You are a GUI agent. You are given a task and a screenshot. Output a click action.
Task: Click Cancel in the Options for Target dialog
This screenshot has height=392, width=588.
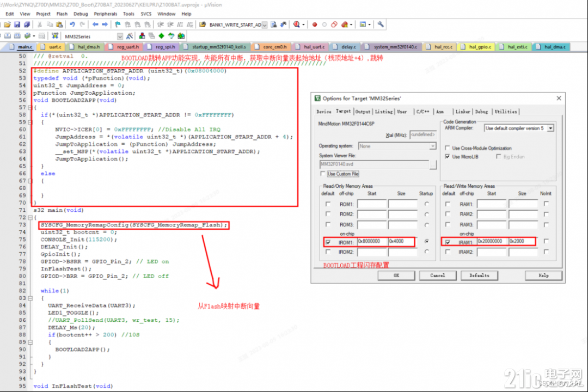point(438,275)
